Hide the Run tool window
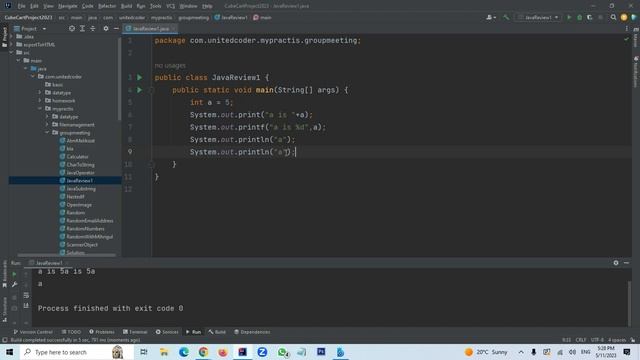640x360 pixels. (626, 263)
